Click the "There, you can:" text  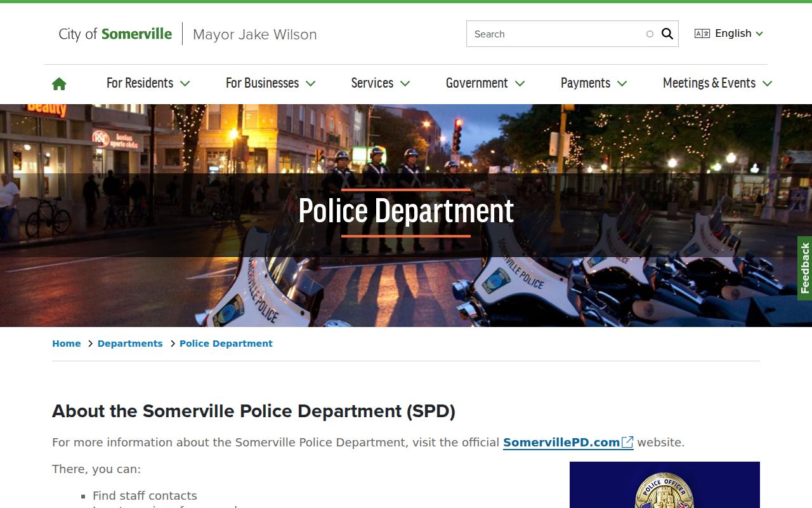[96, 469]
